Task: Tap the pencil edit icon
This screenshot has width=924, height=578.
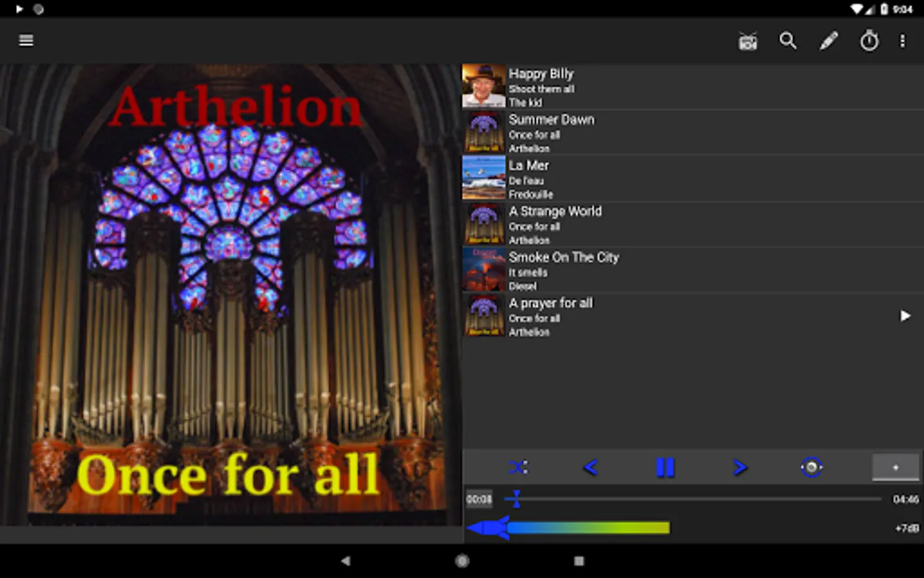Action: click(x=828, y=41)
